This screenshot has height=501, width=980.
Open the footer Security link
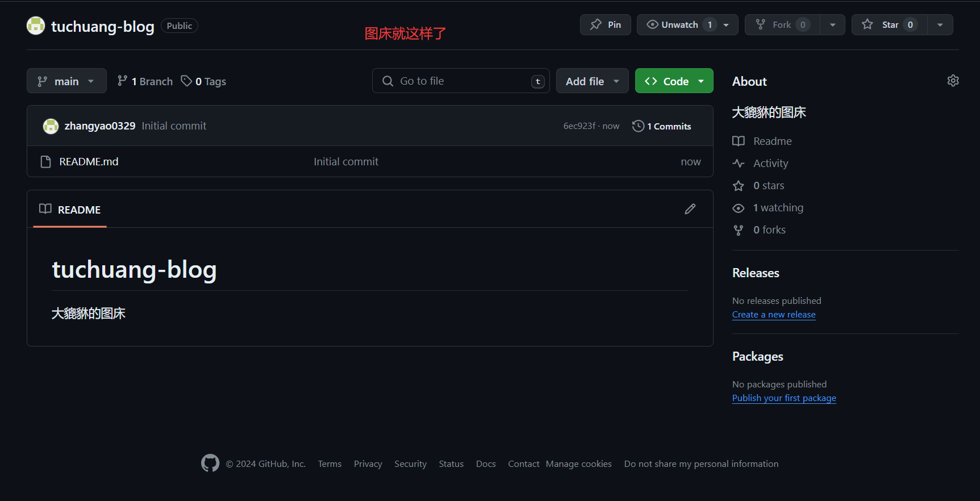410,464
